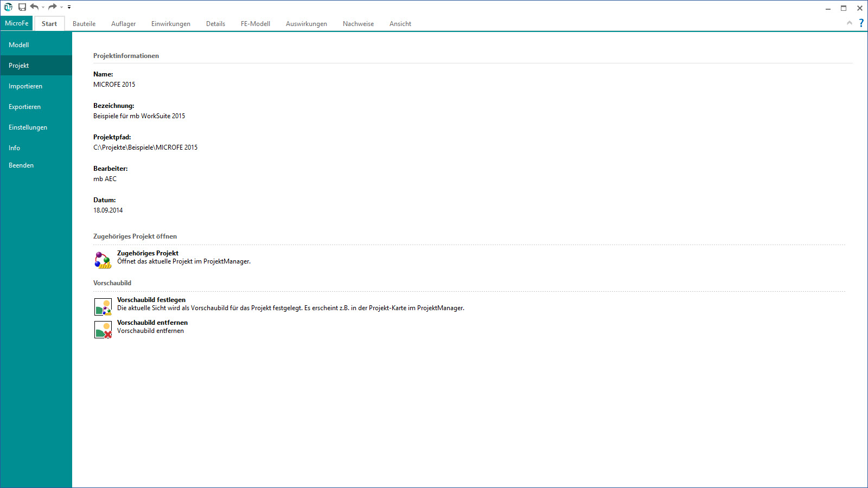
Task: Switch to the Auflager ribbon tab
Action: coord(123,24)
